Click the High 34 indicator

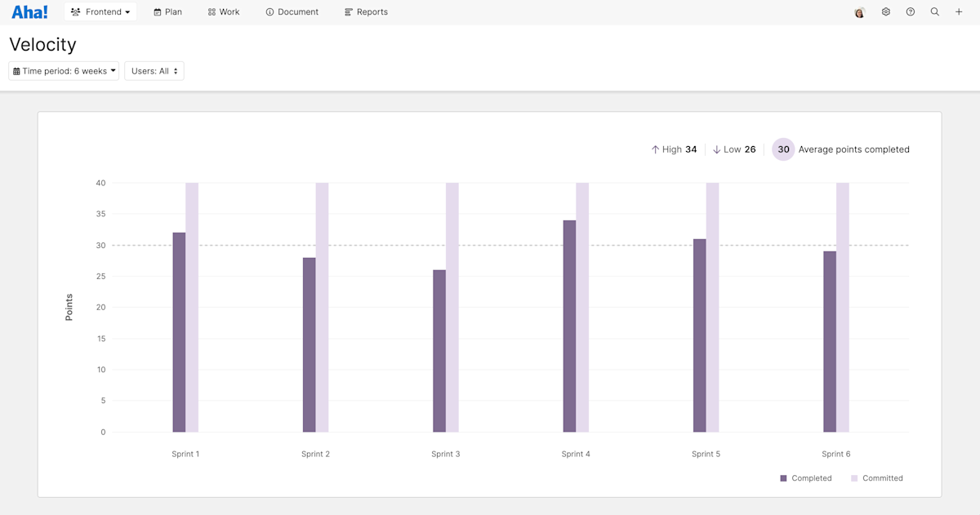pos(674,149)
